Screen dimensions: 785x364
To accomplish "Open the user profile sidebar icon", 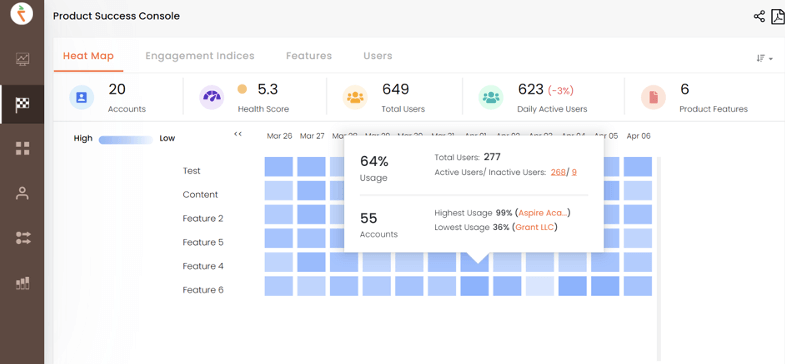I will pyautogui.click(x=23, y=193).
